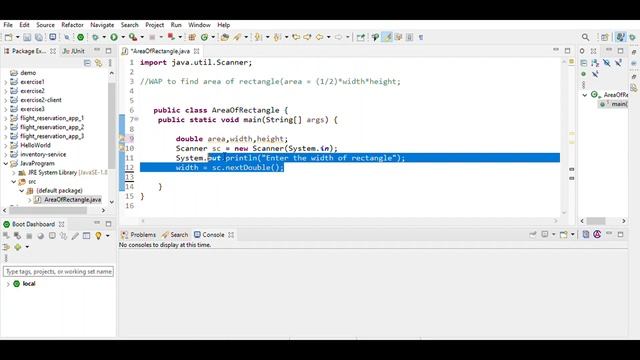Open the Refactor menu
Screen dimensions: 640x360
pyautogui.click(x=72, y=25)
